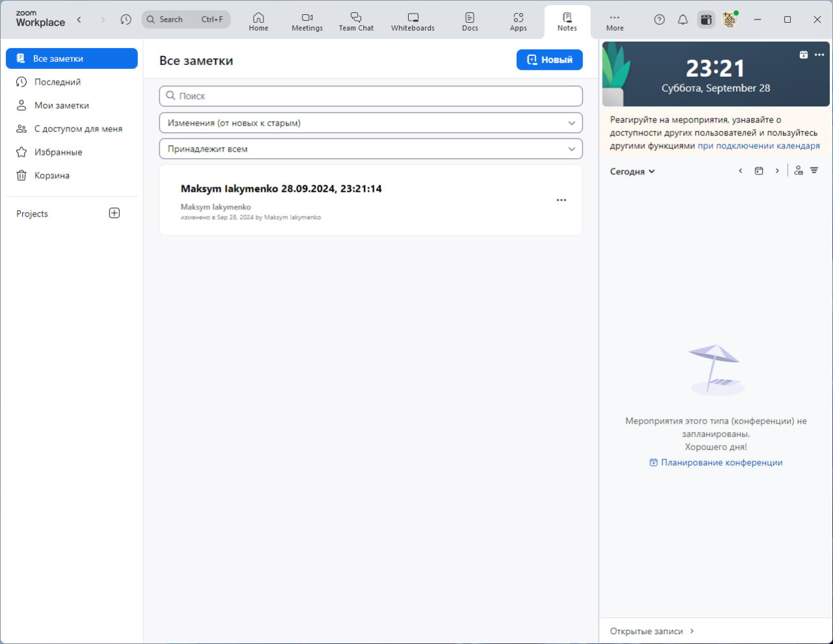The width and height of the screenshot is (833, 644).
Task: Open Корзина in the sidebar
Action: click(72, 176)
